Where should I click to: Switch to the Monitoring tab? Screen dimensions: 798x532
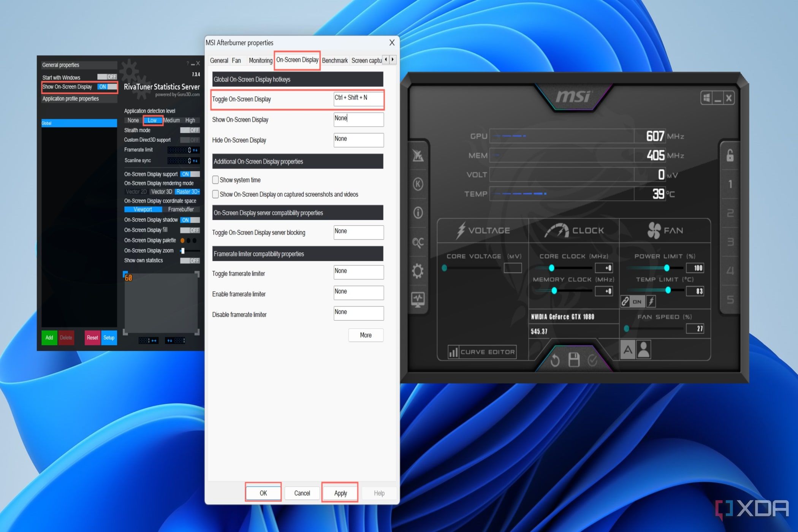pos(261,60)
